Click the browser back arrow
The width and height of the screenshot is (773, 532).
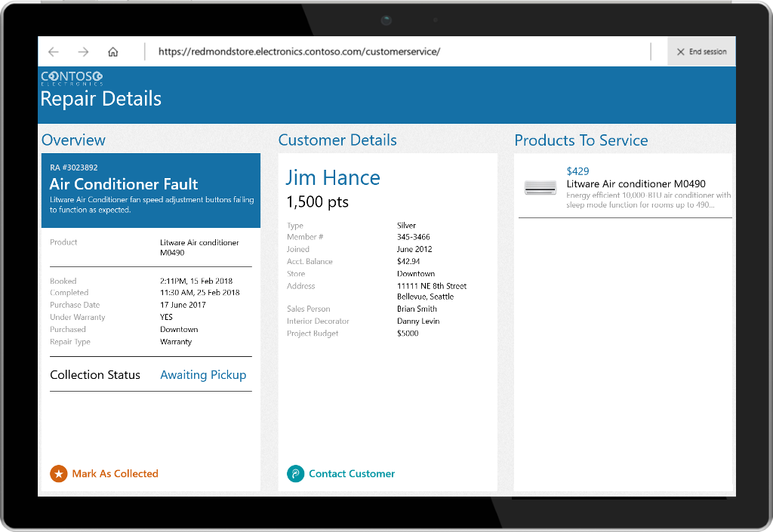pos(53,51)
